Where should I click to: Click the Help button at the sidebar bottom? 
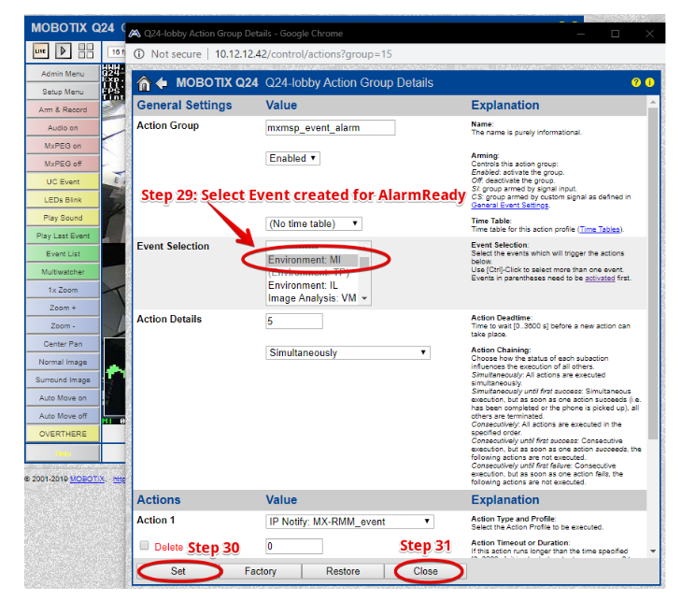[x=63, y=453]
